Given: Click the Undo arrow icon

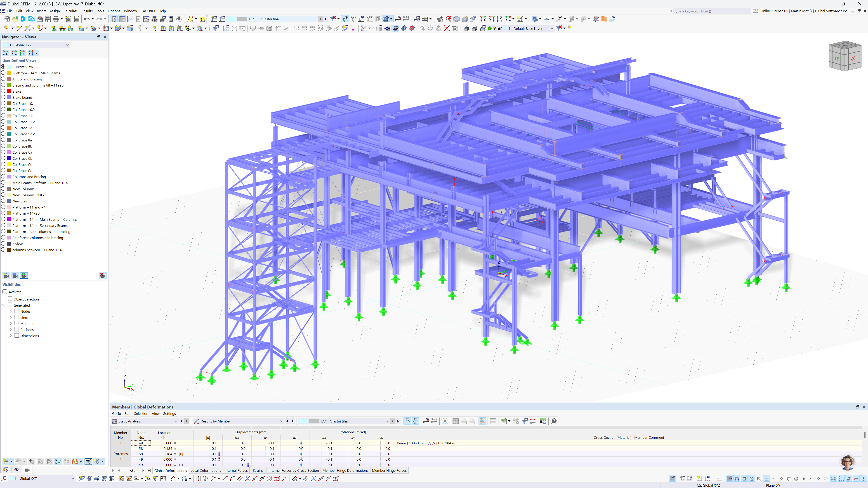Looking at the screenshot, I should (x=87, y=19).
